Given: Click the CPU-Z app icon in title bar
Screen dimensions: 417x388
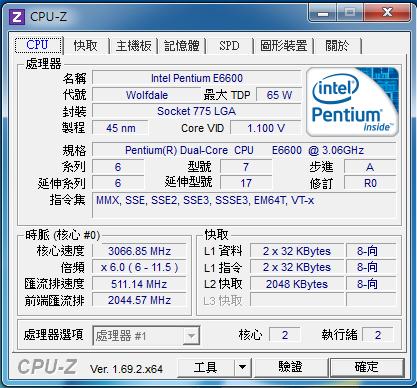Looking at the screenshot, I should click(x=16, y=17).
